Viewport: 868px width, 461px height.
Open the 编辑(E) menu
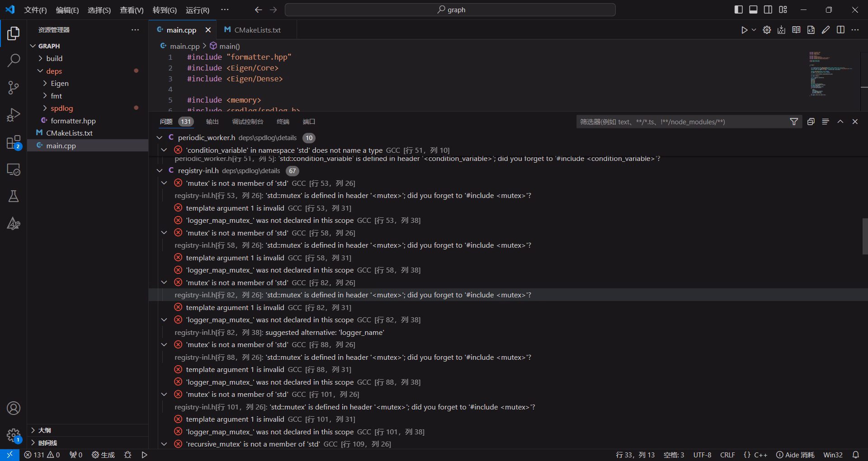pos(67,10)
